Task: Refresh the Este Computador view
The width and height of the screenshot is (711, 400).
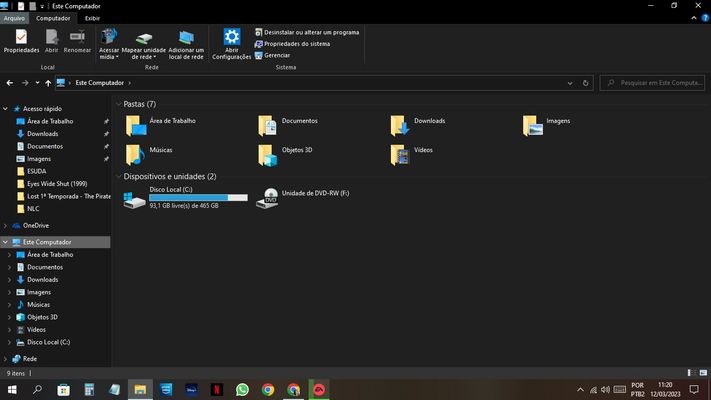Action: [585, 83]
